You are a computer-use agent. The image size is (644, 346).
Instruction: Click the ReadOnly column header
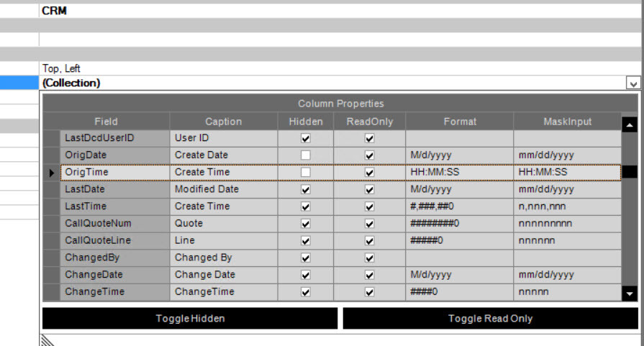click(x=370, y=122)
